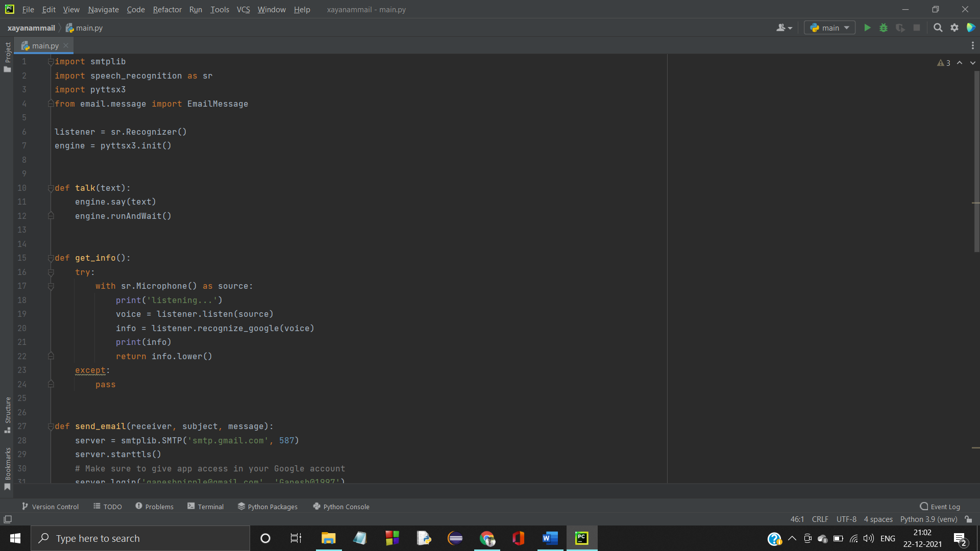Start debugging with the Debug icon
Image resolution: width=980 pixels, height=551 pixels.
click(884, 28)
